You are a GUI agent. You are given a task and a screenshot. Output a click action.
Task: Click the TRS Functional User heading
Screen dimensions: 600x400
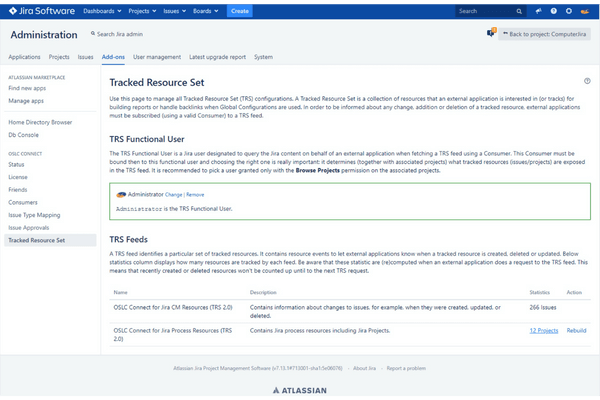point(147,139)
